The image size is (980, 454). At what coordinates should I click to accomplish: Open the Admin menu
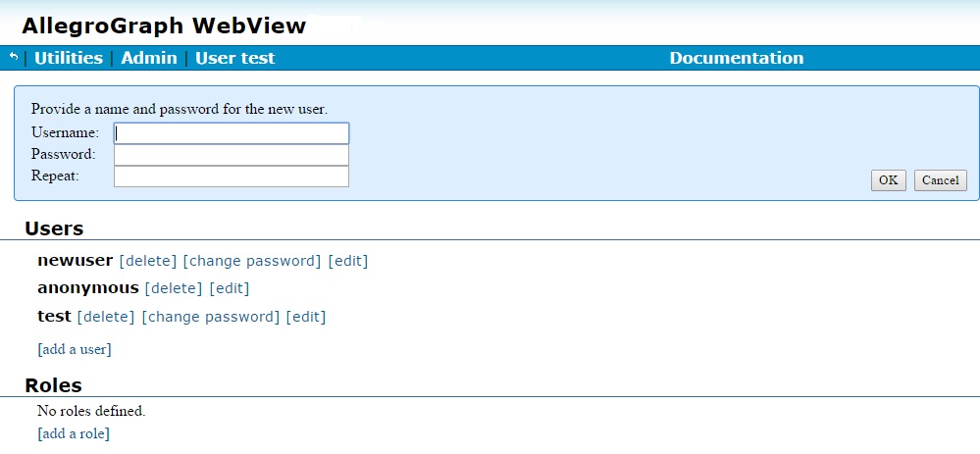(149, 58)
